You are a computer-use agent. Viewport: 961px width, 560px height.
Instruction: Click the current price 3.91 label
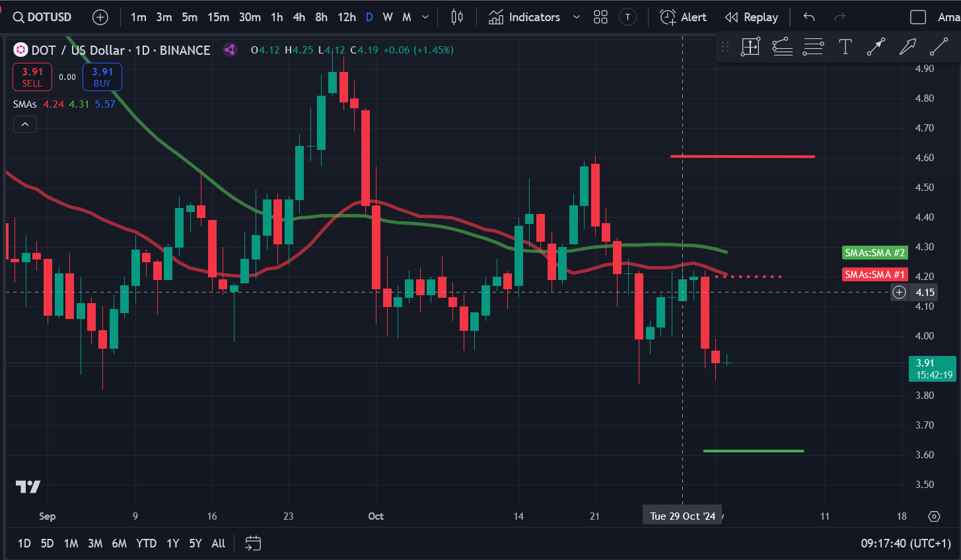point(933,368)
